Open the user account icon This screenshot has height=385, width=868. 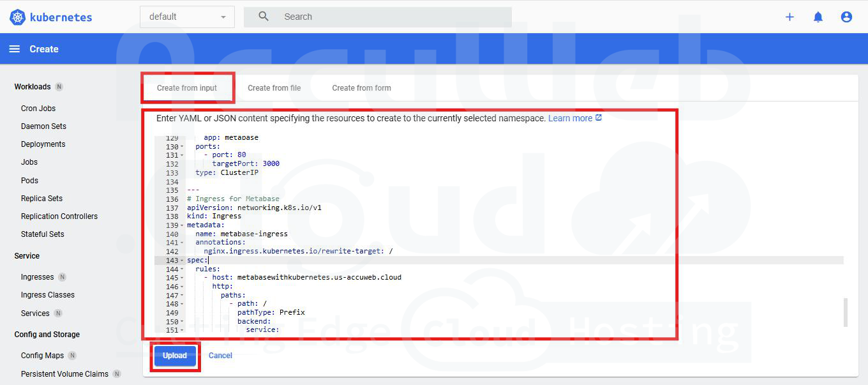tap(846, 17)
